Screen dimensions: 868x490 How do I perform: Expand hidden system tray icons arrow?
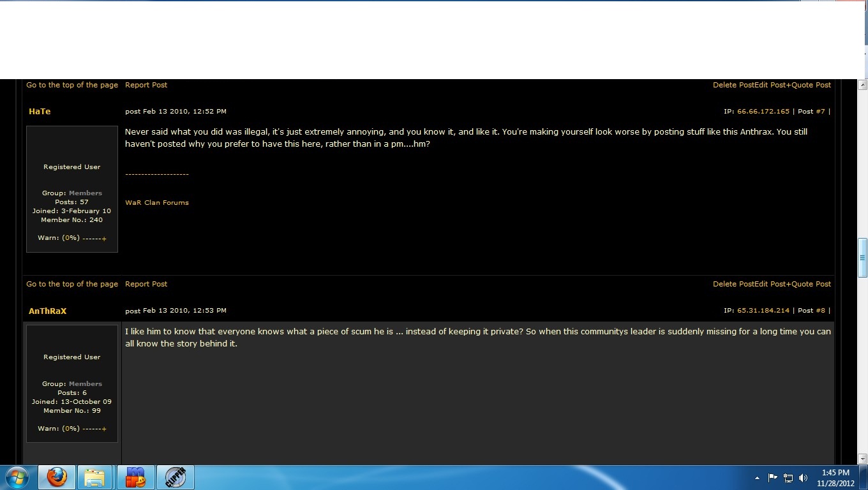click(757, 478)
